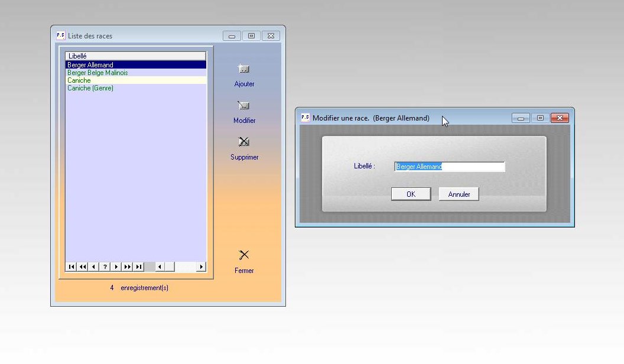Go to next record (single right arrow)
This screenshot has width=624, height=364.
coord(116,267)
